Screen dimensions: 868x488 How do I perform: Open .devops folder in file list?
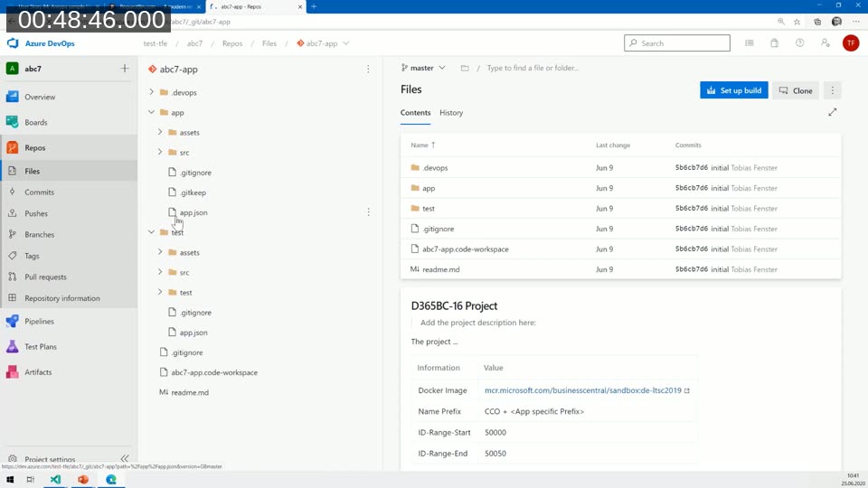[435, 168]
